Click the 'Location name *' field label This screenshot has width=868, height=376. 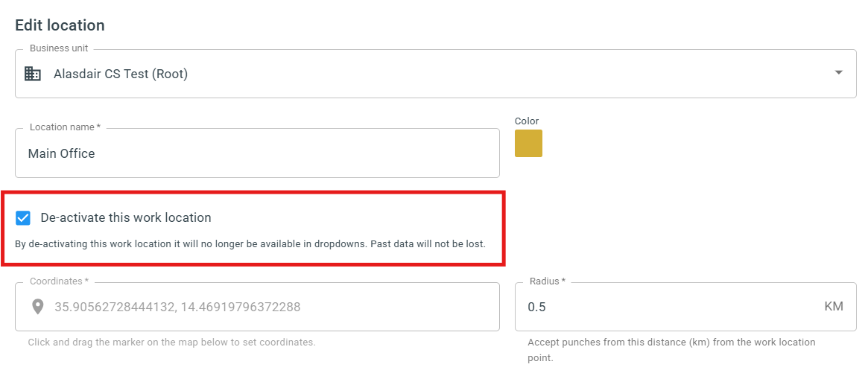66,127
